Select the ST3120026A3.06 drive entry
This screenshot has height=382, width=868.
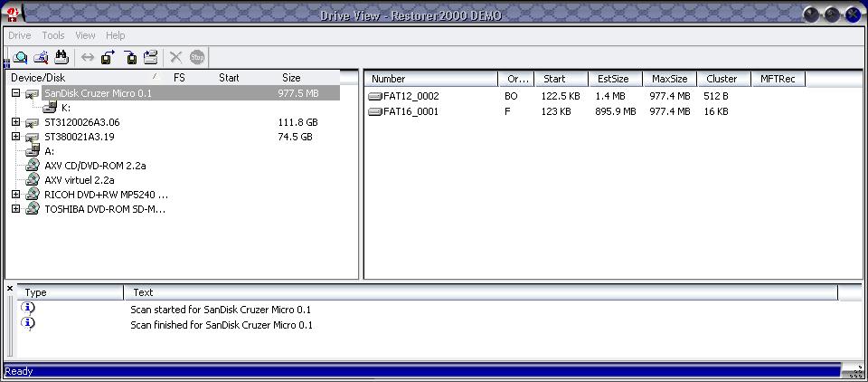coord(82,122)
